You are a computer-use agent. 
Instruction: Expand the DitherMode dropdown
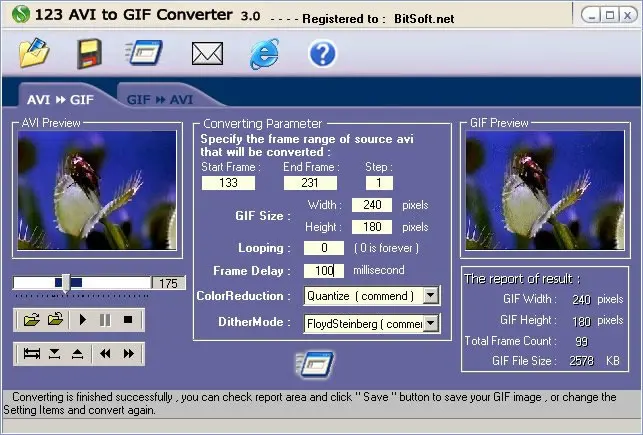click(430, 323)
